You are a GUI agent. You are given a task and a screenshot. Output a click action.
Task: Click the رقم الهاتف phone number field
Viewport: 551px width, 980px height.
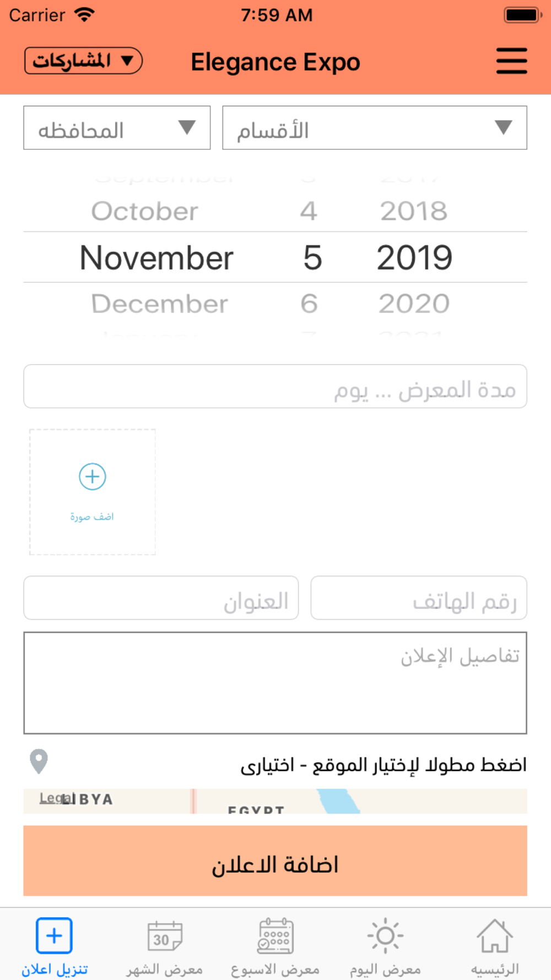point(419,598)
